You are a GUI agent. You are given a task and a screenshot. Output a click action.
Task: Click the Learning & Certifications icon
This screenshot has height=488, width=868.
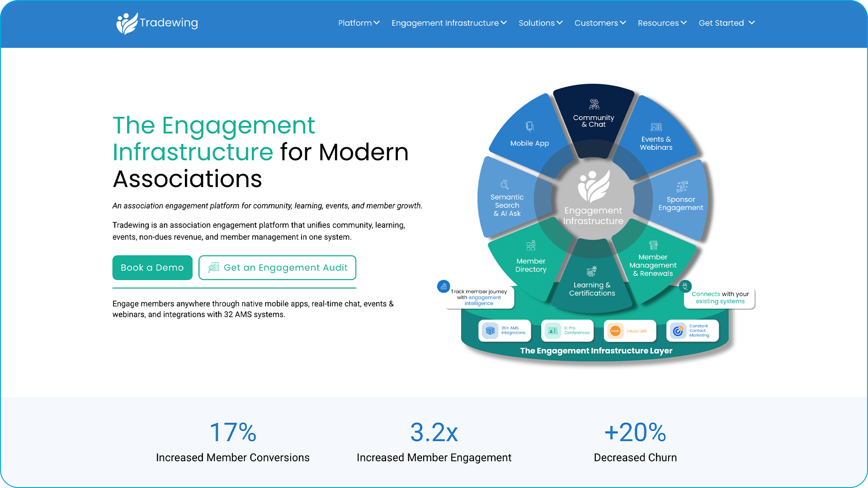click(592, 271)
